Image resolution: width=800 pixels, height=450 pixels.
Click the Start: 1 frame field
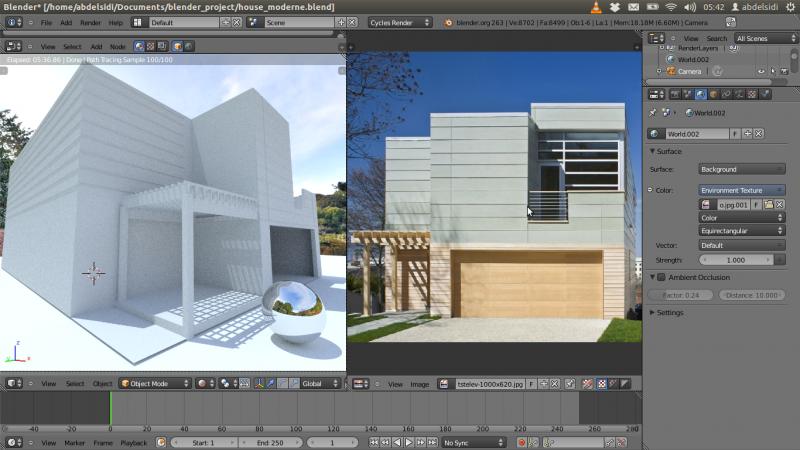pyautogui.click(x=204, y=443)
